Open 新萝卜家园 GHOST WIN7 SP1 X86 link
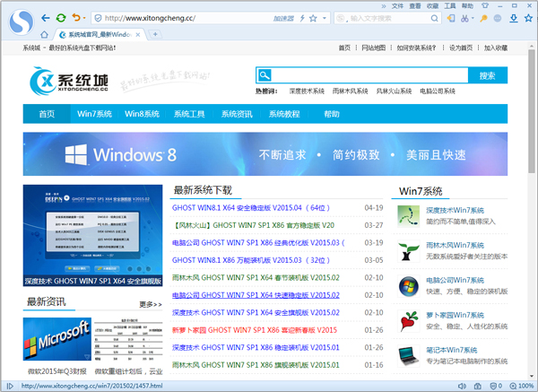 click(255, 330)
